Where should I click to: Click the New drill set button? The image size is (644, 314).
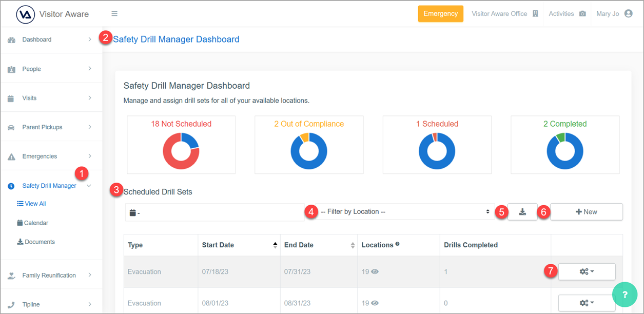click(587, 212)
